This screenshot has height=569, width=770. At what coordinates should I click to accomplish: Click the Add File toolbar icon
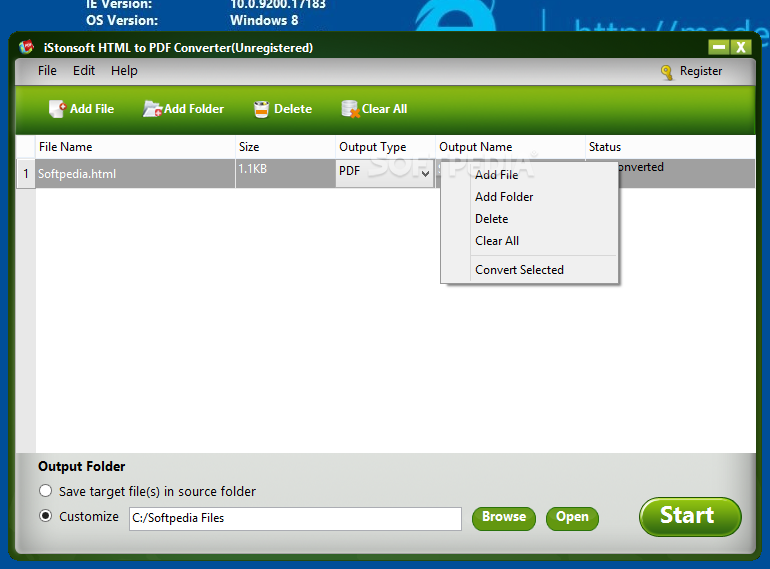tap(57, 109)
